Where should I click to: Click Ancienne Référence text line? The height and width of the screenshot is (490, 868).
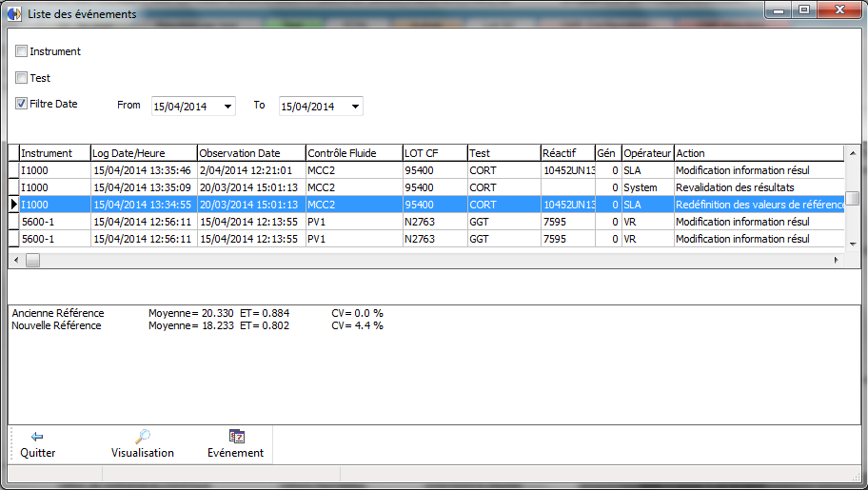pos(198,313)
